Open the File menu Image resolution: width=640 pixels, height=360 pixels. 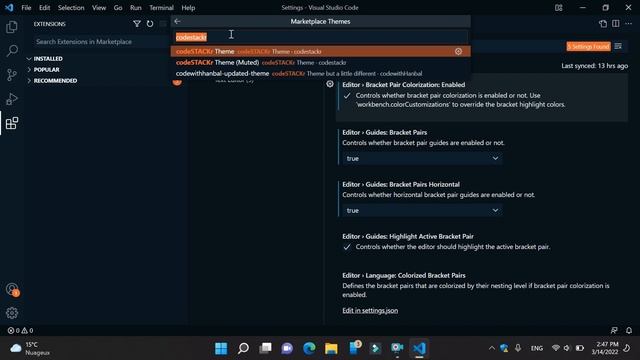26,8
